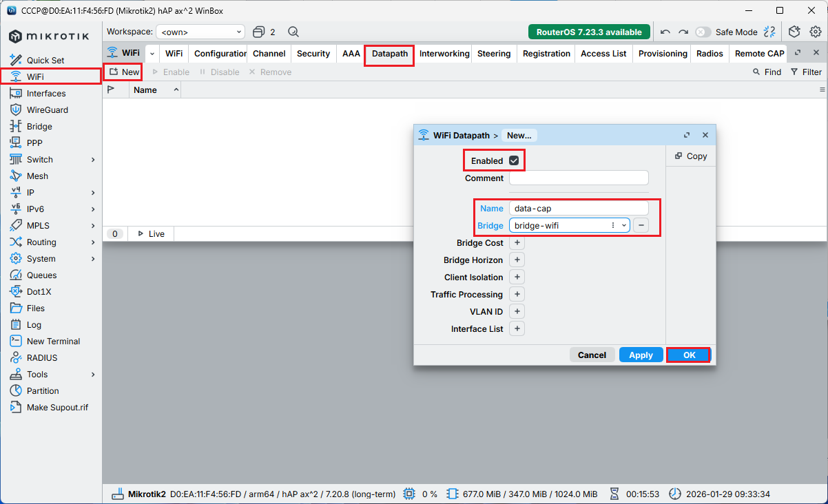Open the Workspace dropdown
The width and height of the screenshot is (828, 504).
pos(200,32)
